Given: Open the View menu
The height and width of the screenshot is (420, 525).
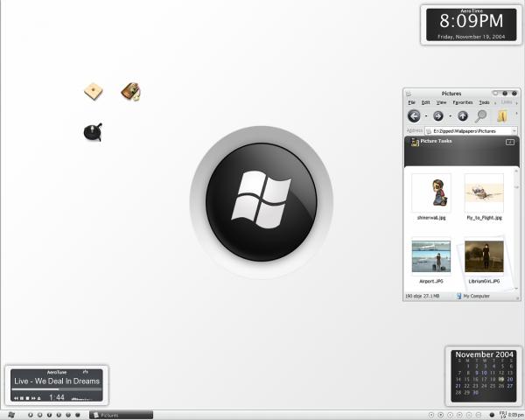Looking at the screenshot, I should pos(441,102).
